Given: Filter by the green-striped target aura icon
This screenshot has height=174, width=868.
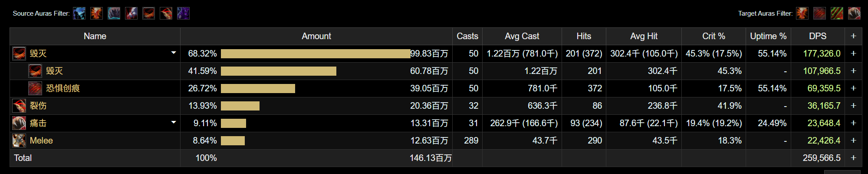Looking at the screenshot, I should click(x=837, y=13).
